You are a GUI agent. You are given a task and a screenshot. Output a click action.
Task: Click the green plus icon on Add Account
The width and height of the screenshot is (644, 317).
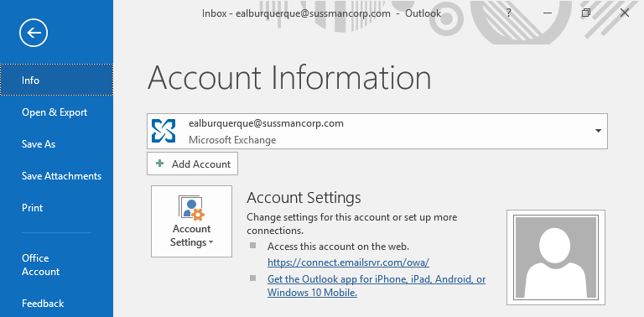pos(159,164)
